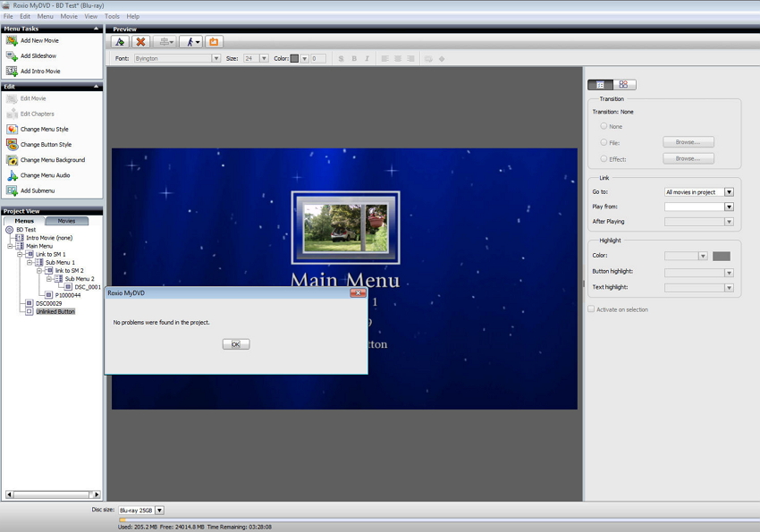
Task: Open the Button highlight dropdown
Action: pyautogui.click(x=729, y=273)
